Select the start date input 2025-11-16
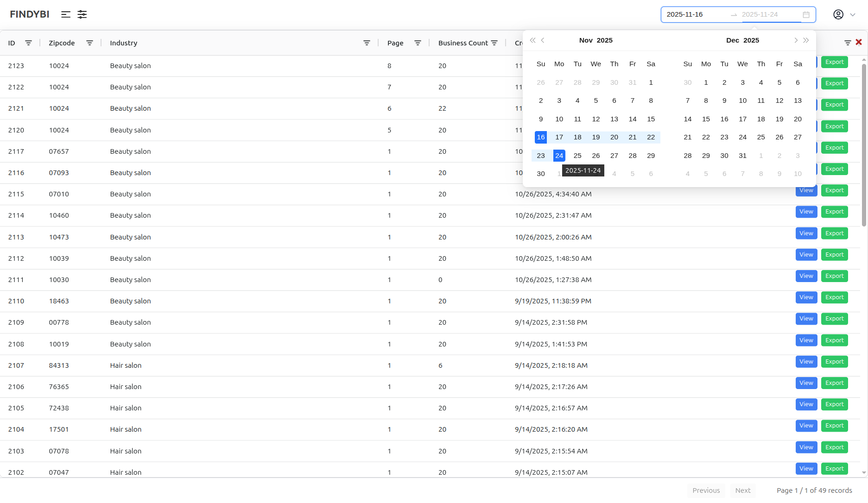868x503 pixels. click(x=695, y=14)
